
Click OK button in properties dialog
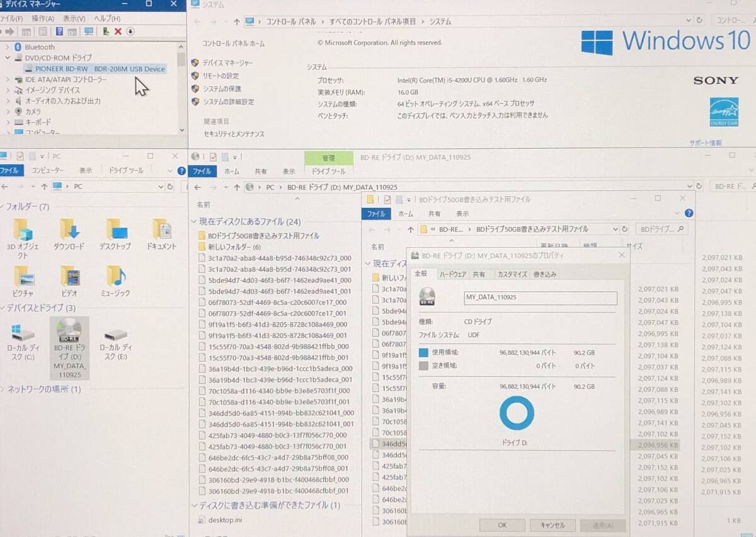(x=502, y=525)
